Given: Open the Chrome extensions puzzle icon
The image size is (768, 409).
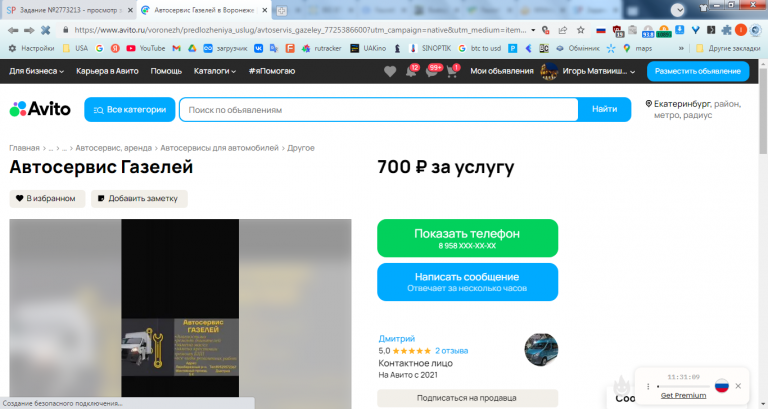Looking at the screenshot, I should point(726,30).
